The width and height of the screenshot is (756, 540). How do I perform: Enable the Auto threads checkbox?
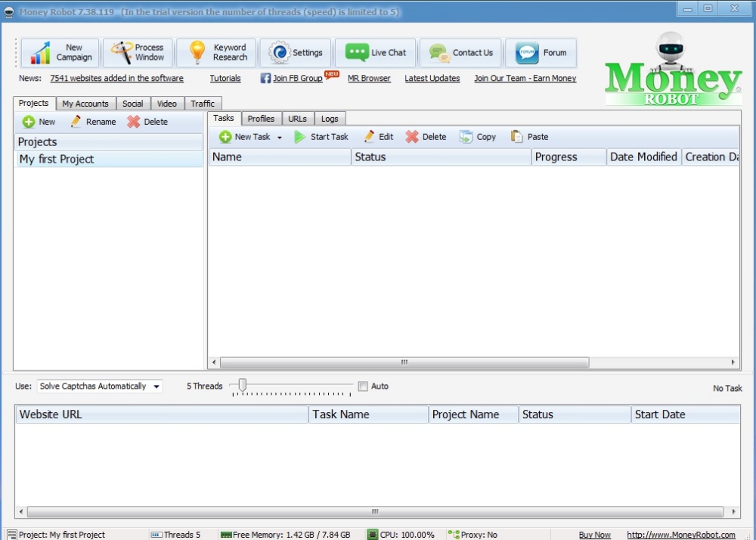363,386
